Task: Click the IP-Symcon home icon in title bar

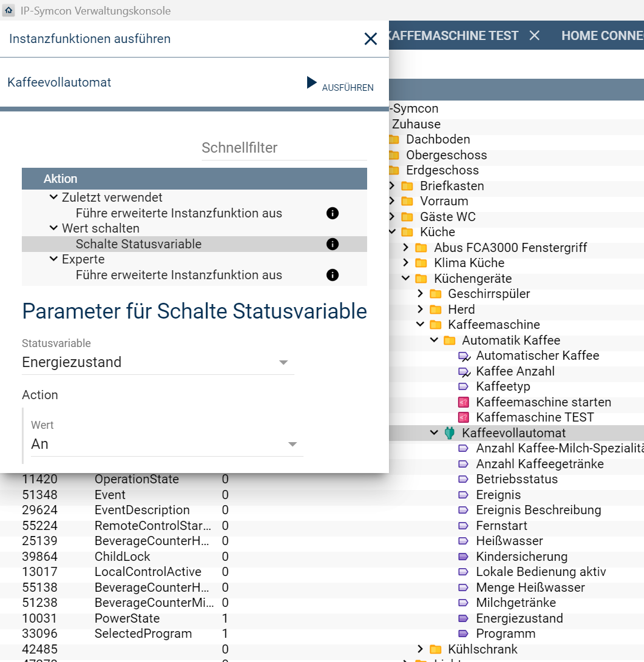Action: coord(8,10)
